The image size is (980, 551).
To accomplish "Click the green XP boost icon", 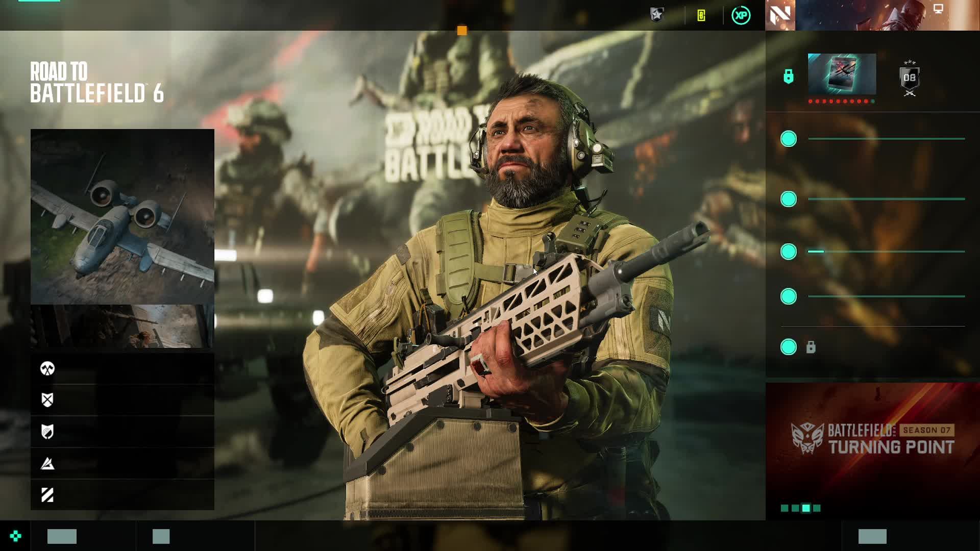I will (x=741, y=15).
